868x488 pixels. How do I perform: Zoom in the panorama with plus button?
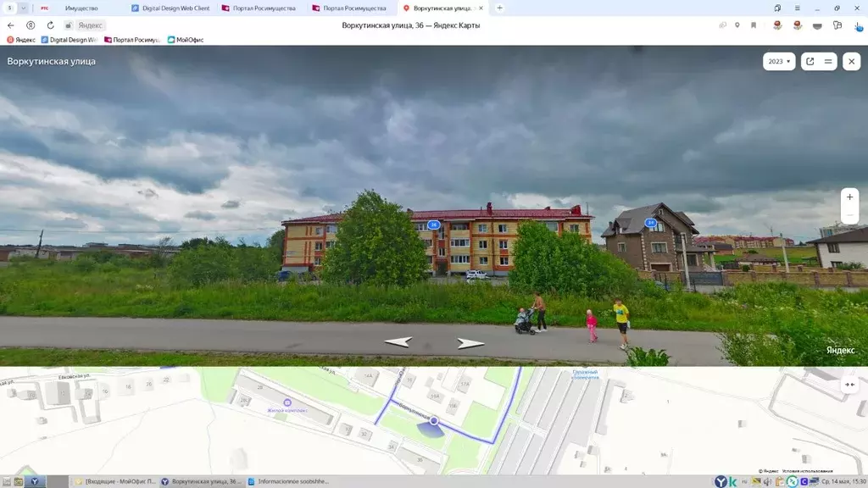pyautogui.click(x=849, y=197)
